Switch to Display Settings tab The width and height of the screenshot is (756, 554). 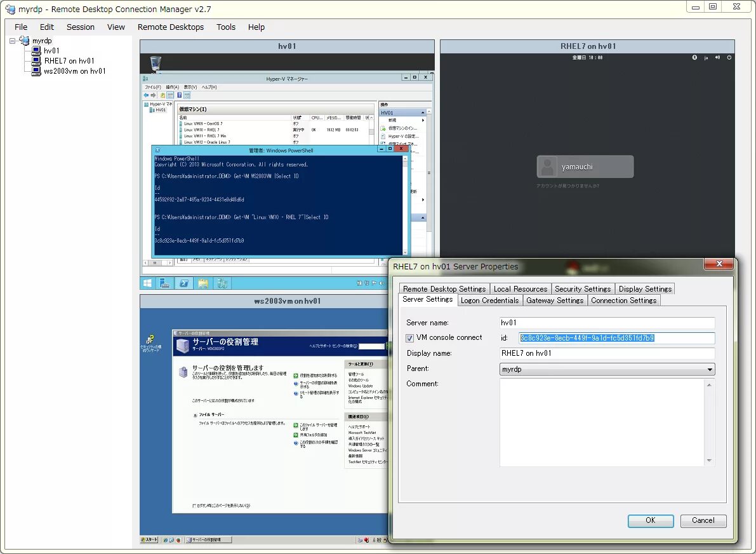click(x=645, y=288)
